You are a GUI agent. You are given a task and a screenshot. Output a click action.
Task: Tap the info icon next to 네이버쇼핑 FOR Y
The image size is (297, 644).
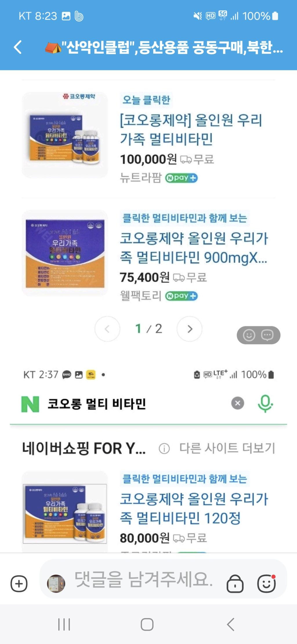point(164,449)
